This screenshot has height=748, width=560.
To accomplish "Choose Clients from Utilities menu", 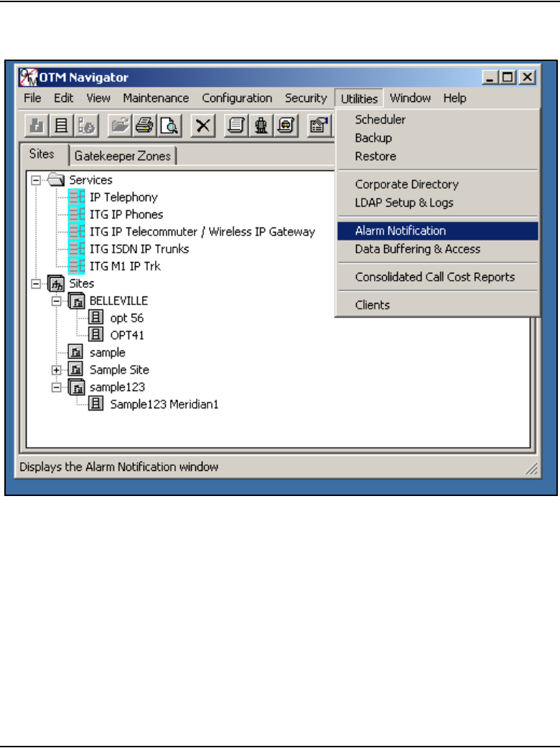I will tap(438, 305).
